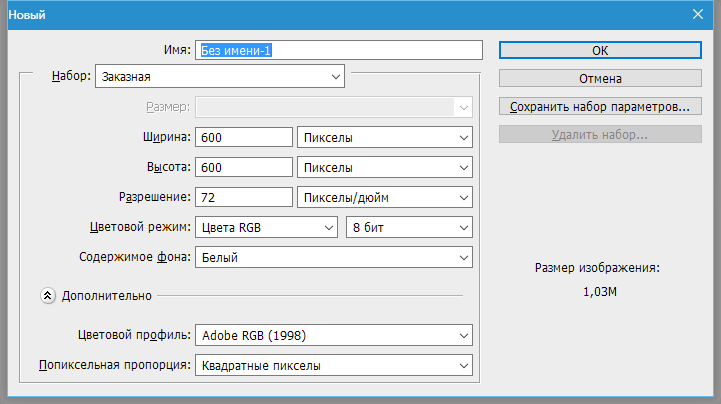Click the OK button
721x404 pixels.
(600, 50)
